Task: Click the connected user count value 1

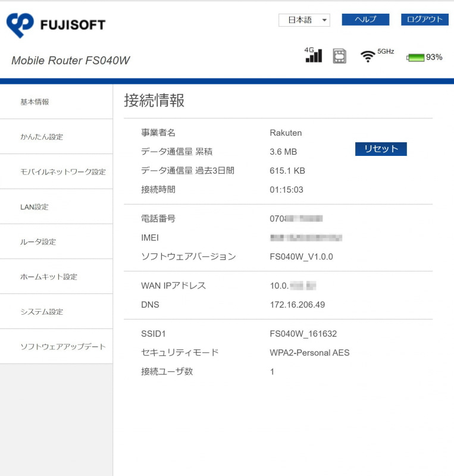Action: [x=273, y=372]
